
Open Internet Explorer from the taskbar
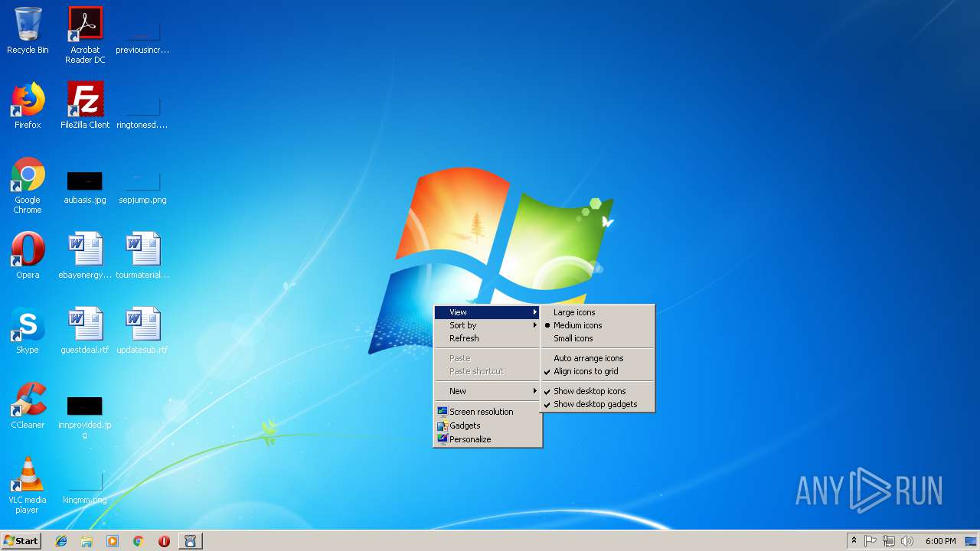coord(61,541)
